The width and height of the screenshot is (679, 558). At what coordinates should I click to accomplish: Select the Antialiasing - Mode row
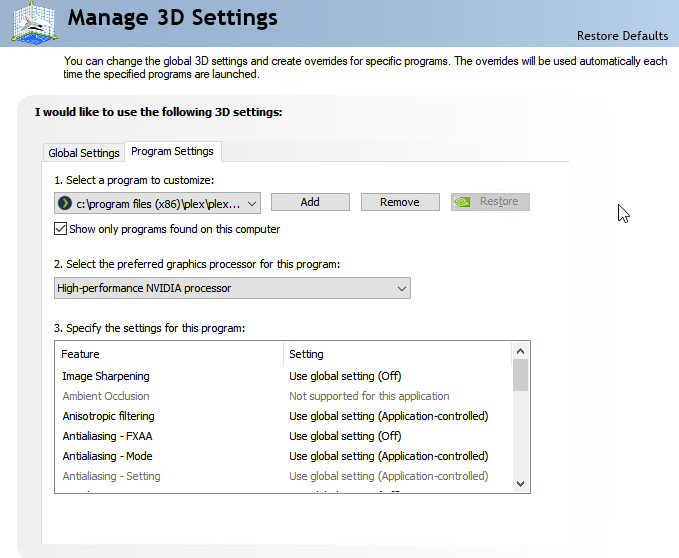click(x=107, y=456)
